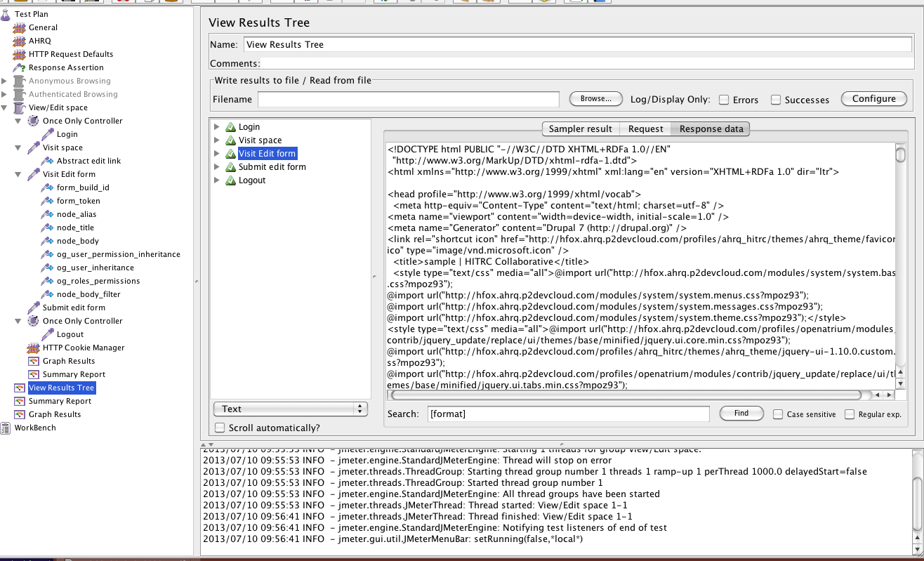Enable the Successes only checkbox
This screenshot has height=561, width=924.
[776, 100]
